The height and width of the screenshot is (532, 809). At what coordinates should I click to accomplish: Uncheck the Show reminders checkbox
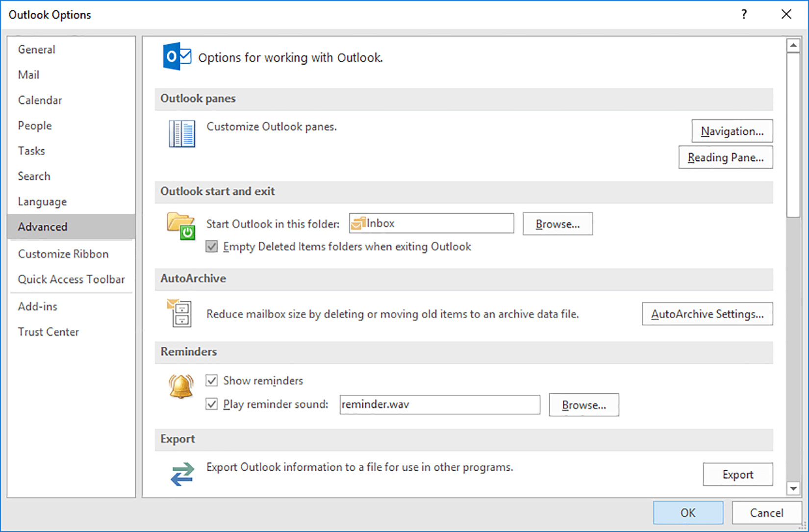(x=212, y=380)
